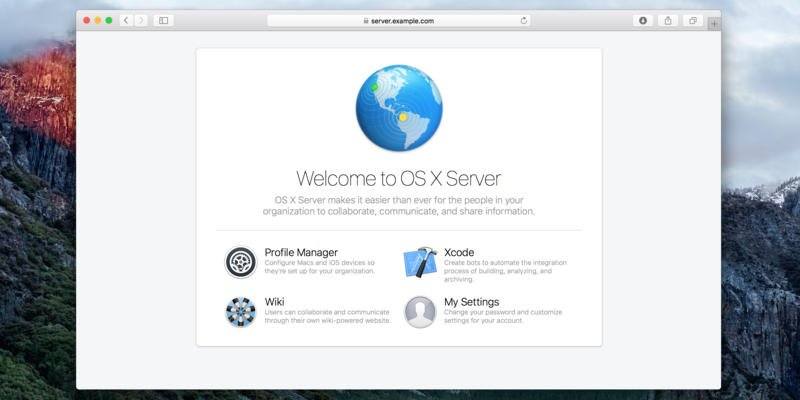Click the padlock icon in address bar

pyautogui.click(x=366, y=21)
